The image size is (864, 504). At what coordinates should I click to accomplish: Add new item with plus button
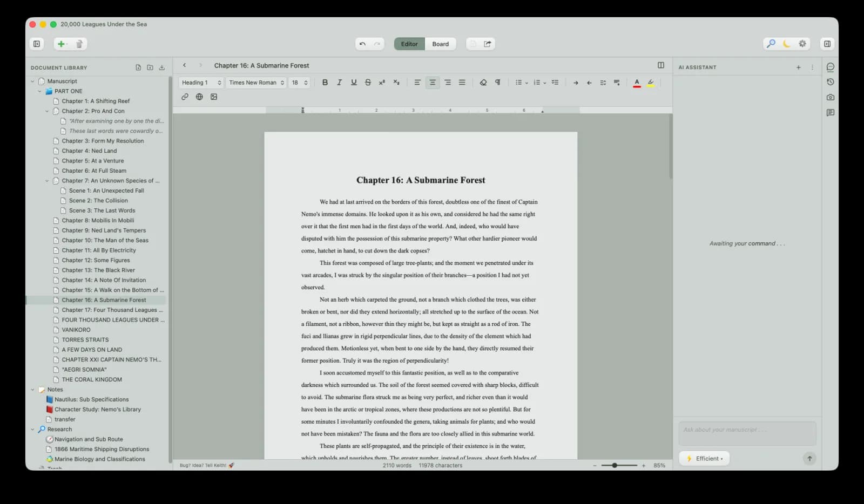pyautogui.click(x=62, y=44)
